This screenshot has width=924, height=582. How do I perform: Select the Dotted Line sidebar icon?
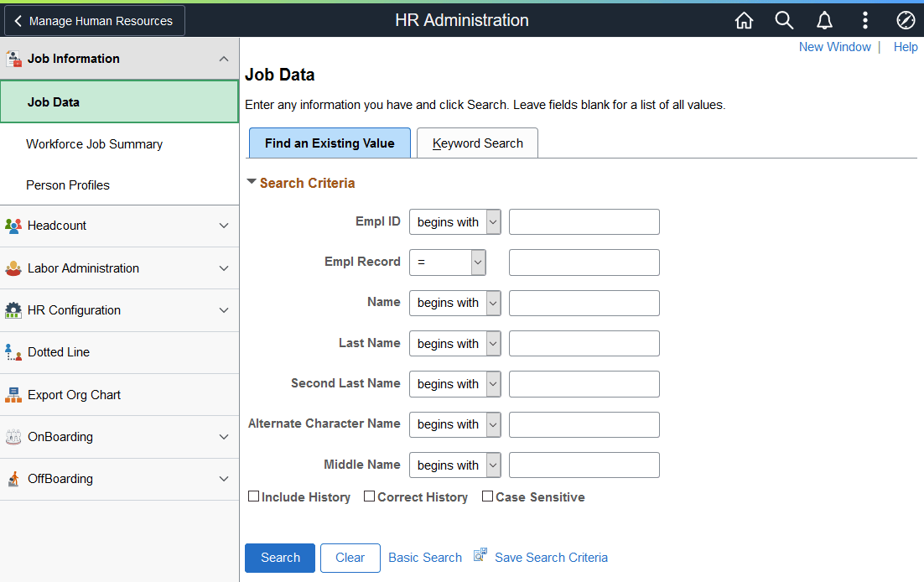[15, 352]
